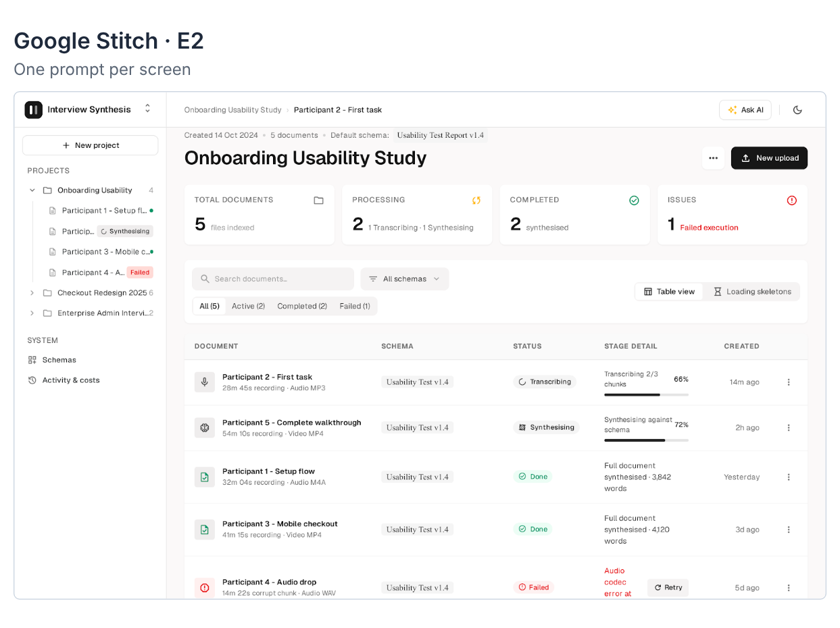This screenshot has height=628, width=840.
Task: Click the Onboarding Usability folder icon
Action: coord(47,190)
